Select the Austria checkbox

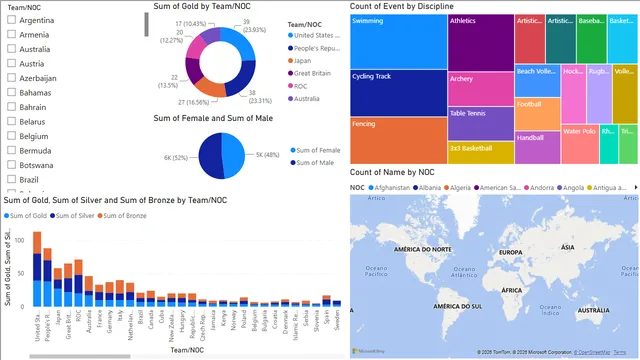(12, 63)
